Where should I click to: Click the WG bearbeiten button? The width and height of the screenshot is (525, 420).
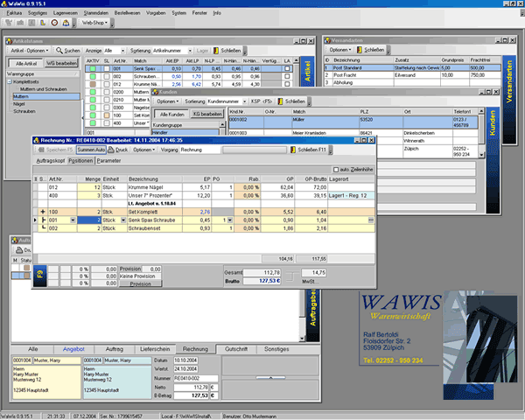61,63
